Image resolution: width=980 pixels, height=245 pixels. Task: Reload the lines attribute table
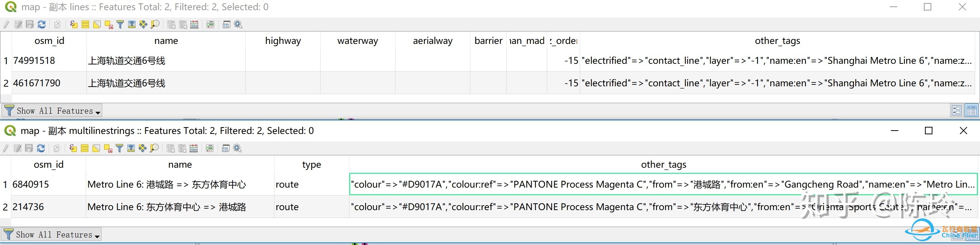coord(42,25)
